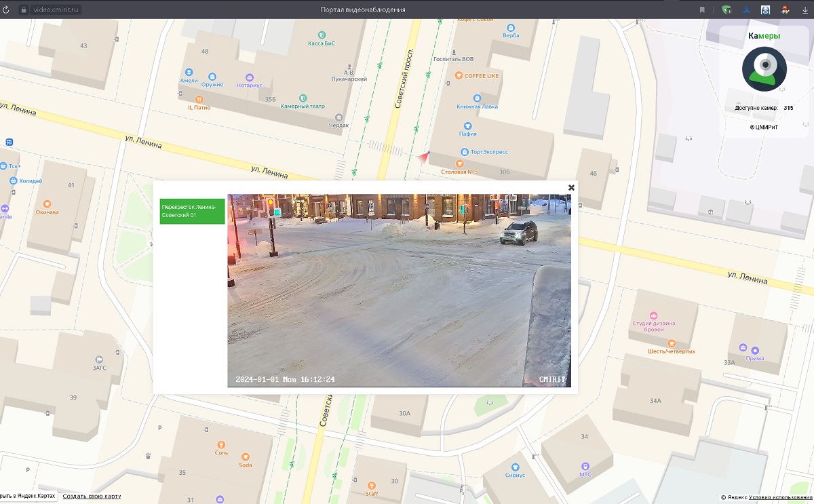Viewport: 814px width, 504px height.
Task: Click the Госпиталь ВОВ label
Action: pos(453,59)
